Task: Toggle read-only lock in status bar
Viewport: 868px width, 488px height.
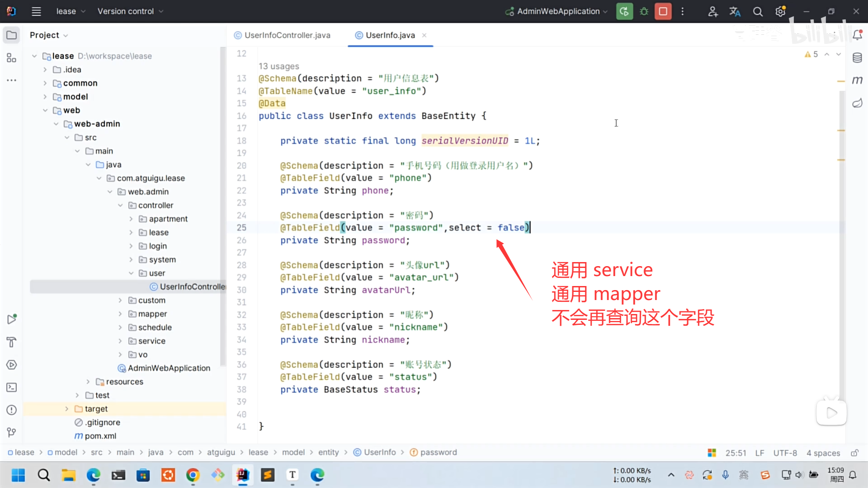Action: pos(854,453)
